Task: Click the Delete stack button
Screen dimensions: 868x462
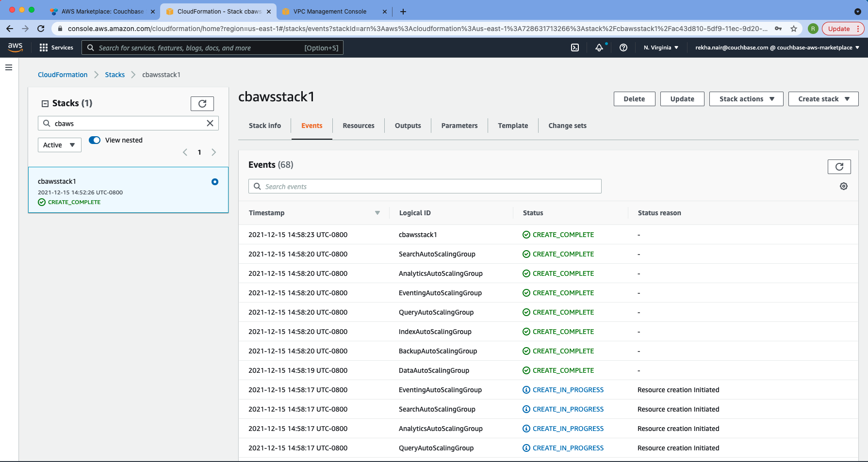Action: [634, 98]
